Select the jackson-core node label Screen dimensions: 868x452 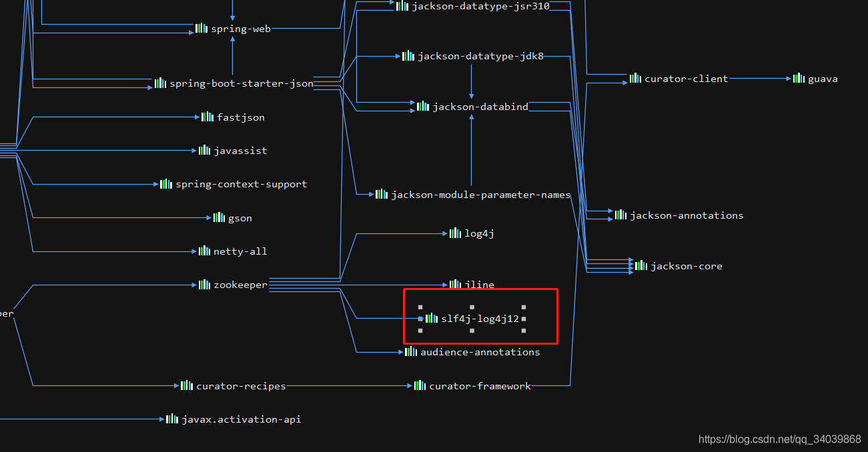pyautogui.click(x=687, y=266)
